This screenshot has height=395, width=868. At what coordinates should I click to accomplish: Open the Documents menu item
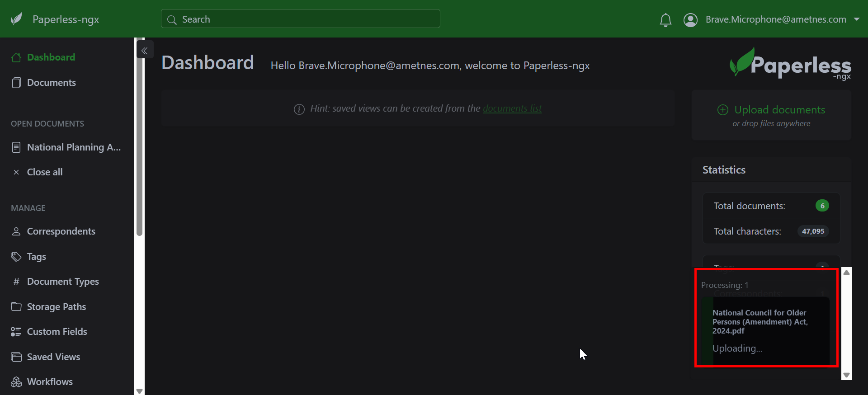(x=51, y=83)
